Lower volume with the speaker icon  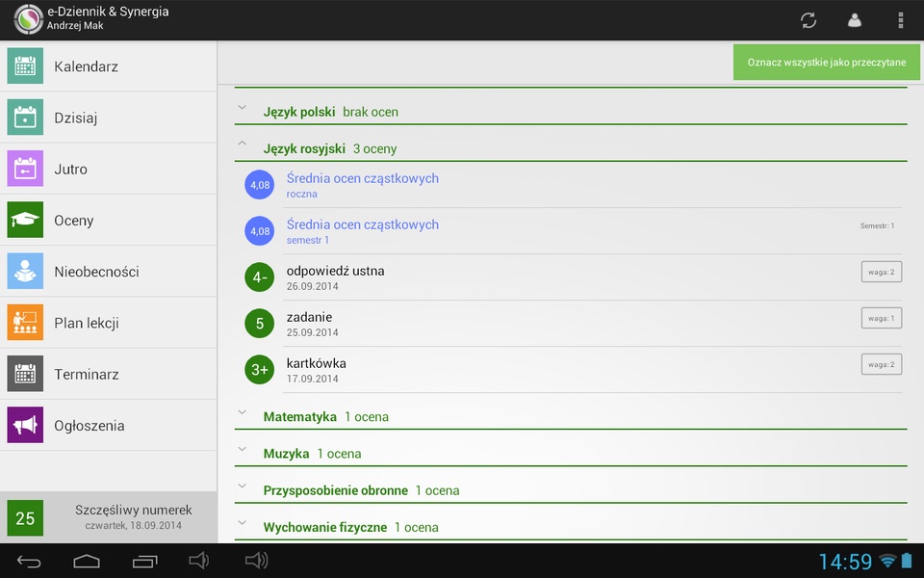coord(198,561)
